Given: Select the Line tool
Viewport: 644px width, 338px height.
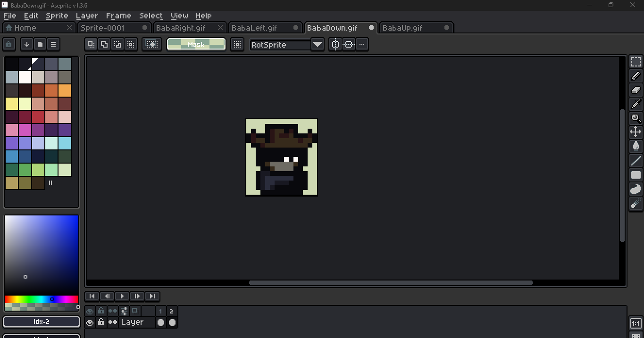Looking at the screenshot, I should [636, 161].
